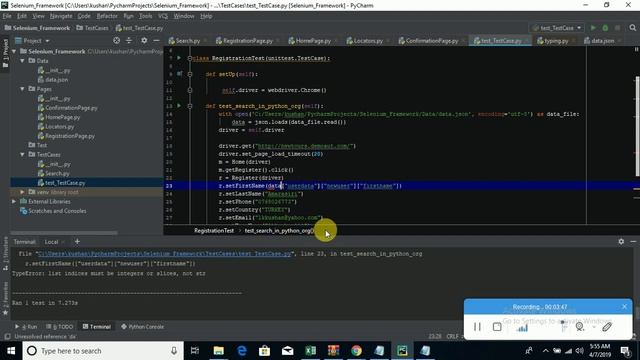Expand External Libraries node
This screenshot has width=640, height=360.
14,202
